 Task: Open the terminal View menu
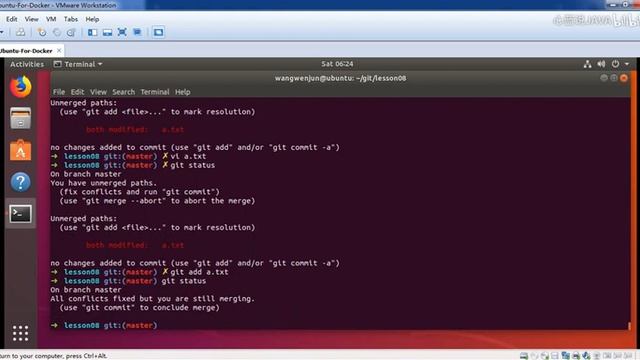tap(98, 92)
